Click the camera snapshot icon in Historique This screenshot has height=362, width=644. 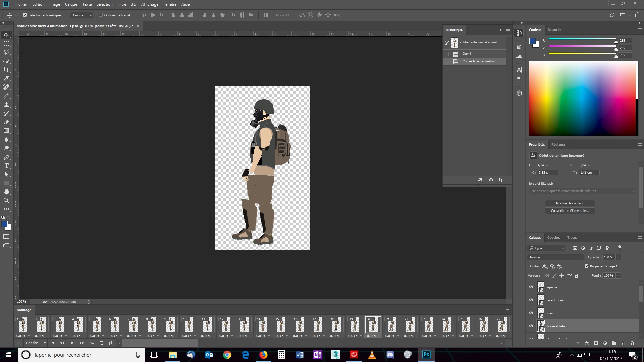(x=491, y=180)
